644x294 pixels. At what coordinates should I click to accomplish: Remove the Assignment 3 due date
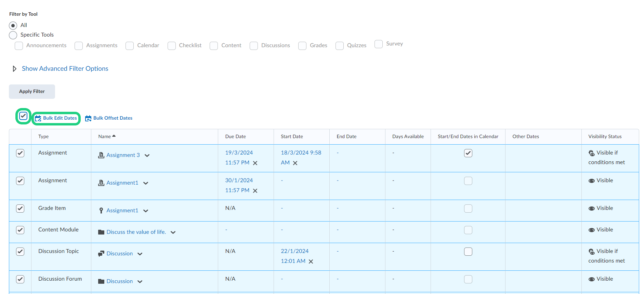[255, 163]
